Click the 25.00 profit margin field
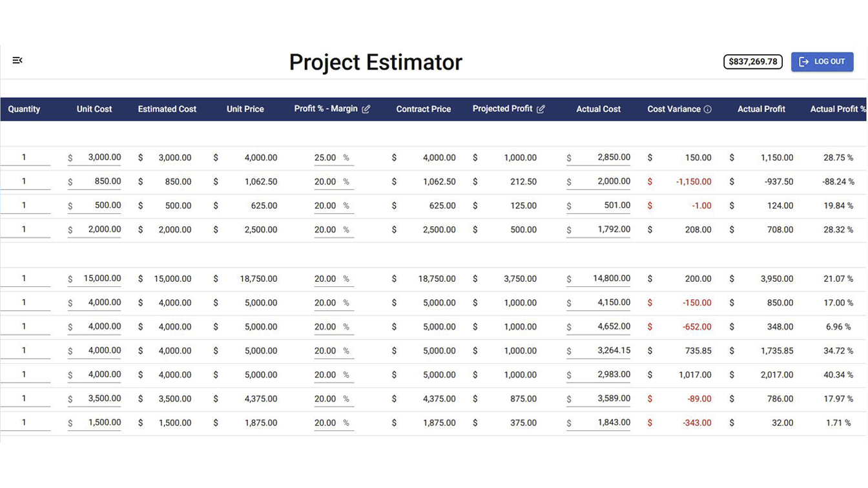 [x=326, y=158]
